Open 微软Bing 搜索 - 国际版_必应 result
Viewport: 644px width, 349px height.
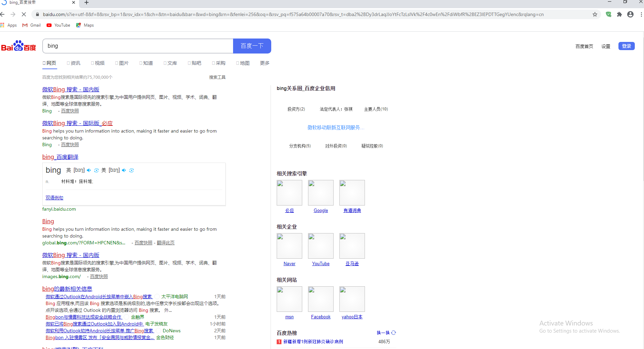[x=77, y=123]
